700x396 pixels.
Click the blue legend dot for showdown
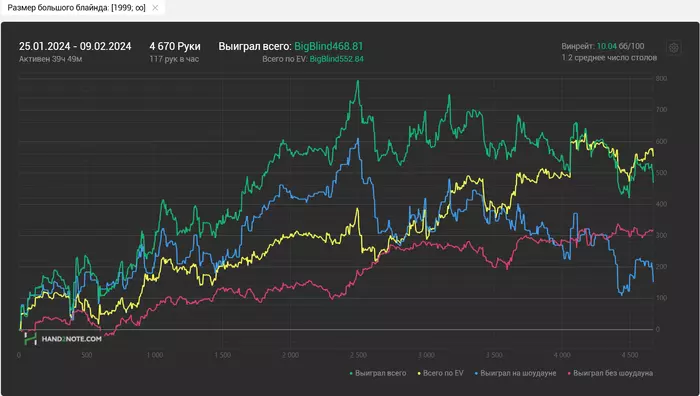click(x=476, y=373)
